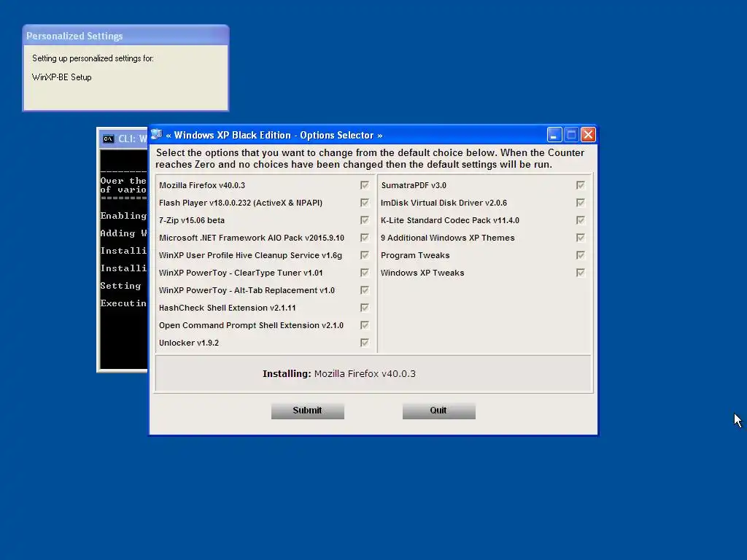Toggle the Mozilla Firefox v40.0.3 checkbox
Screen dimensions: 747x560
[365, 185]
